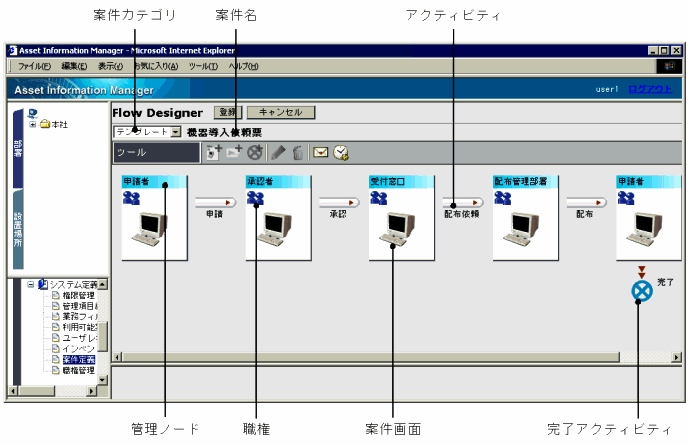688x445 pixels.
Task: Click the add activity arrow tool icon
Action: coord(234,152)
